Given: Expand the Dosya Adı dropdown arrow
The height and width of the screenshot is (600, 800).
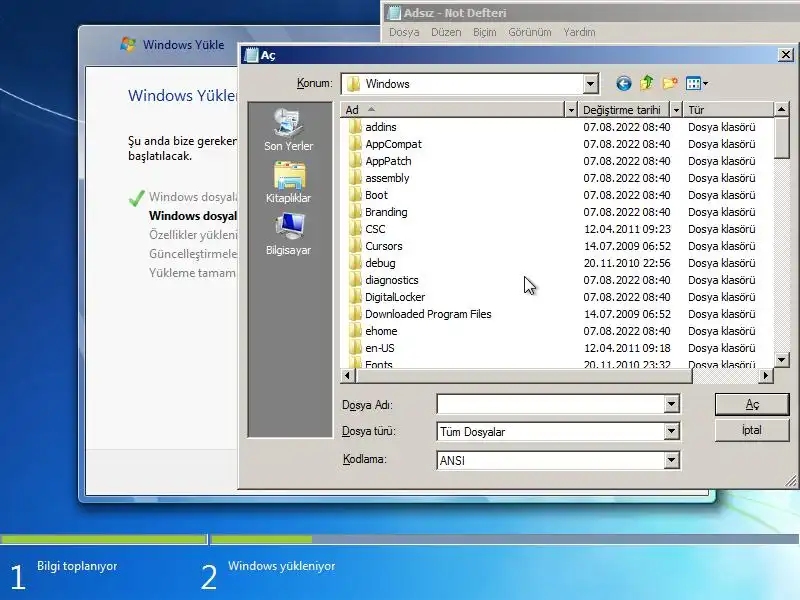Looking at the screenshot, I should (x=671, y=405).
